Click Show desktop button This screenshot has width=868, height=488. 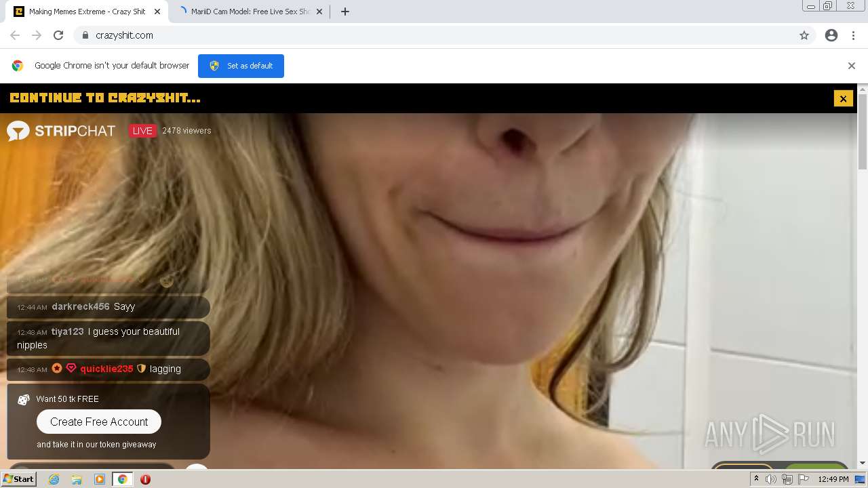pos(861,479)
